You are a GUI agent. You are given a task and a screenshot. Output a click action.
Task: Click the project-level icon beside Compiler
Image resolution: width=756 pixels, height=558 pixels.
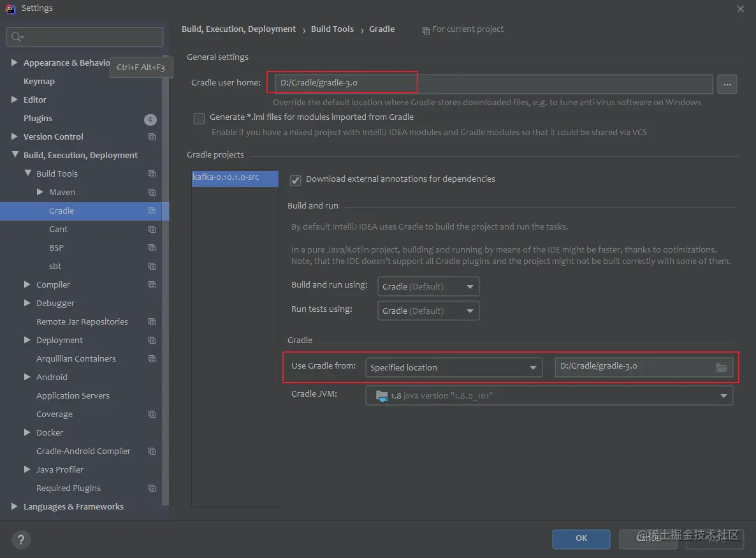[152, 285]
